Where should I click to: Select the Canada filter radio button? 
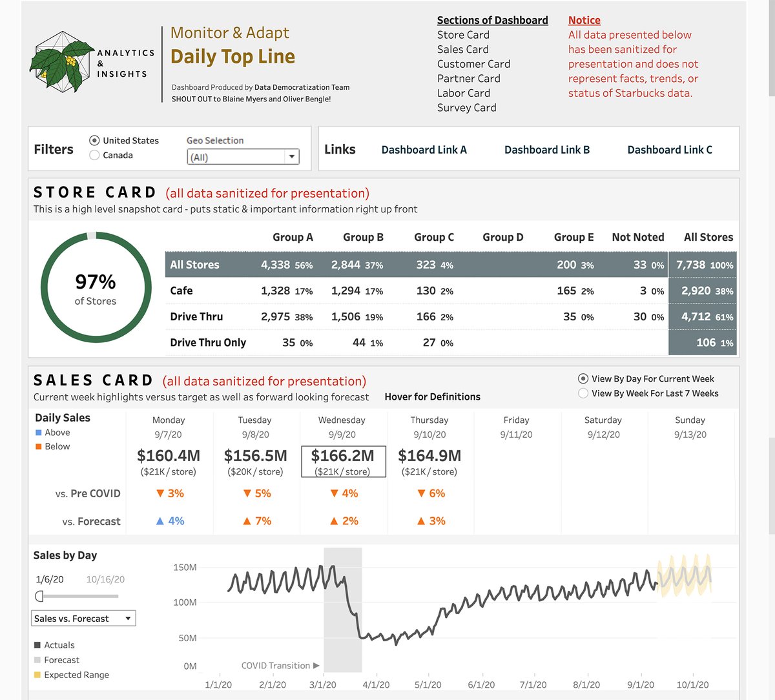(x=94, y=155)
